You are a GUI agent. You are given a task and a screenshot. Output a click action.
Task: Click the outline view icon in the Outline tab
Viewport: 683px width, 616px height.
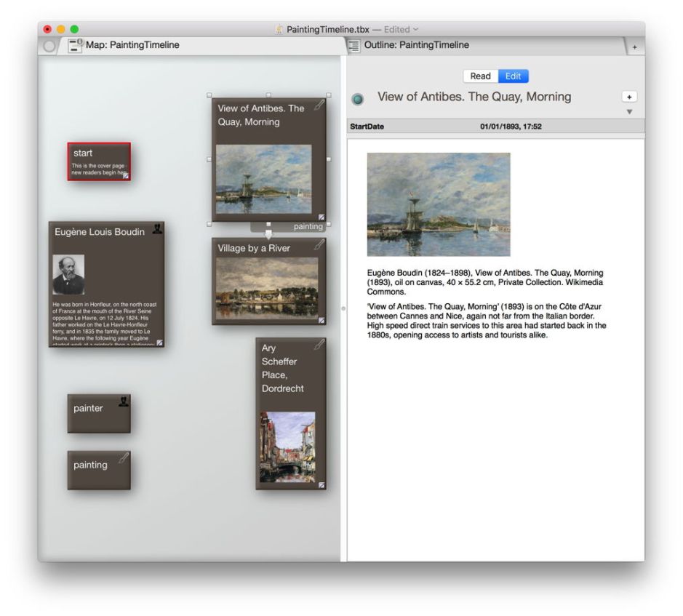click(354, 46)
